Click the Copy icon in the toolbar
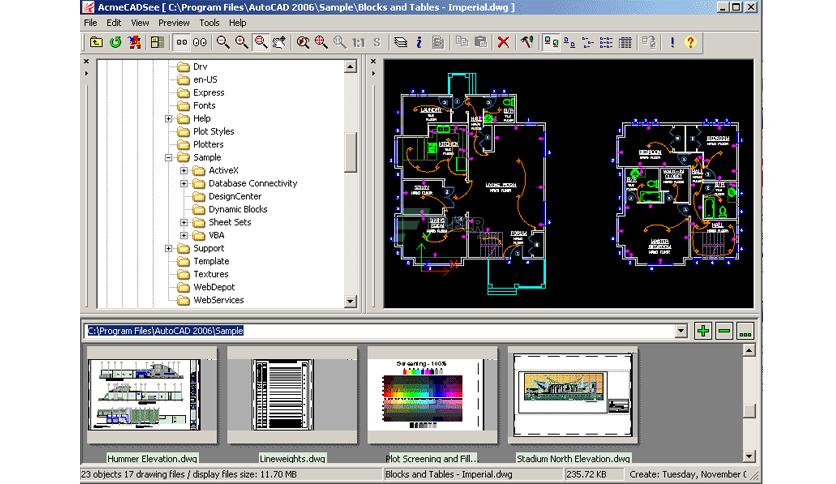The height and width of the screenshot is (484, 836). pyautogui.click(x=462, y=42)
